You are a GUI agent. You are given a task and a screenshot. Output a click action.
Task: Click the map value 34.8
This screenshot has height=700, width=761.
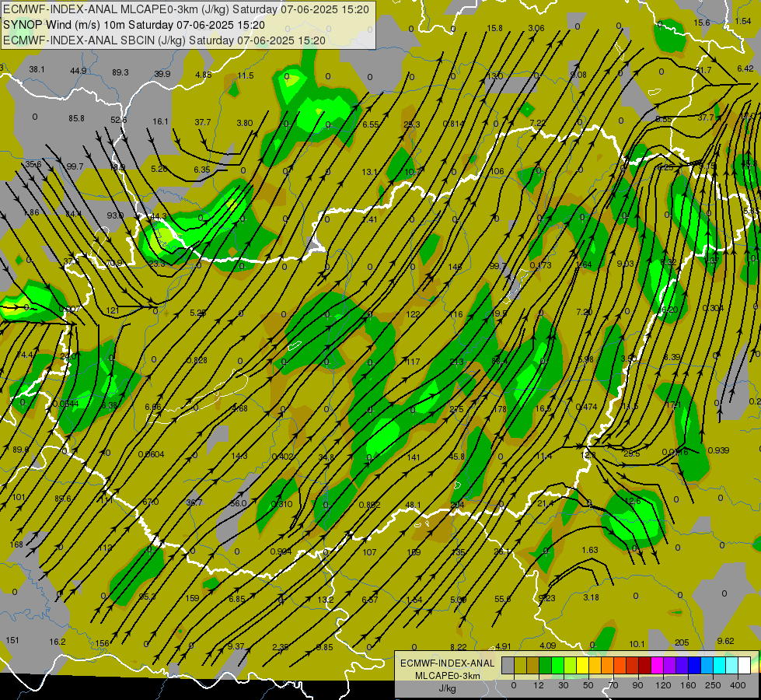(x=326, y=457)
